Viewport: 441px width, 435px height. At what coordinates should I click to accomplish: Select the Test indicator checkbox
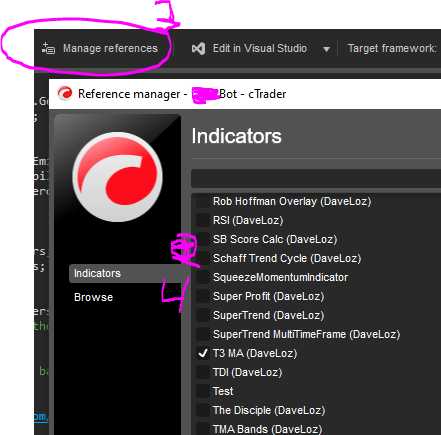[x=203, y=391]
